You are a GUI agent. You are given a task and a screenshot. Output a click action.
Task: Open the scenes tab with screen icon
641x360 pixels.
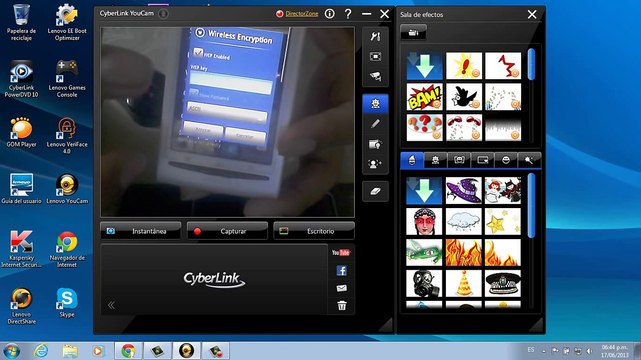[x=482, y=160]
